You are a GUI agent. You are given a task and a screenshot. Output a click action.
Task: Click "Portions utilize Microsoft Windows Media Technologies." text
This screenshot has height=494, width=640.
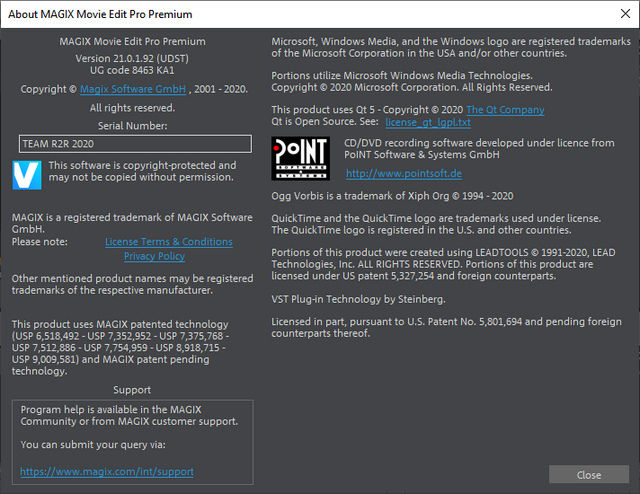click(402, 76)
